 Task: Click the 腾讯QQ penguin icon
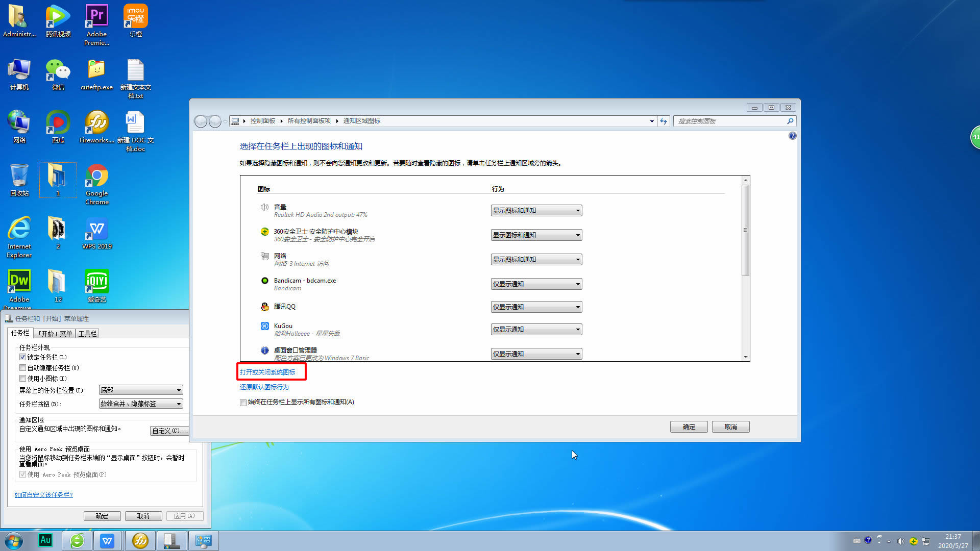264,307
